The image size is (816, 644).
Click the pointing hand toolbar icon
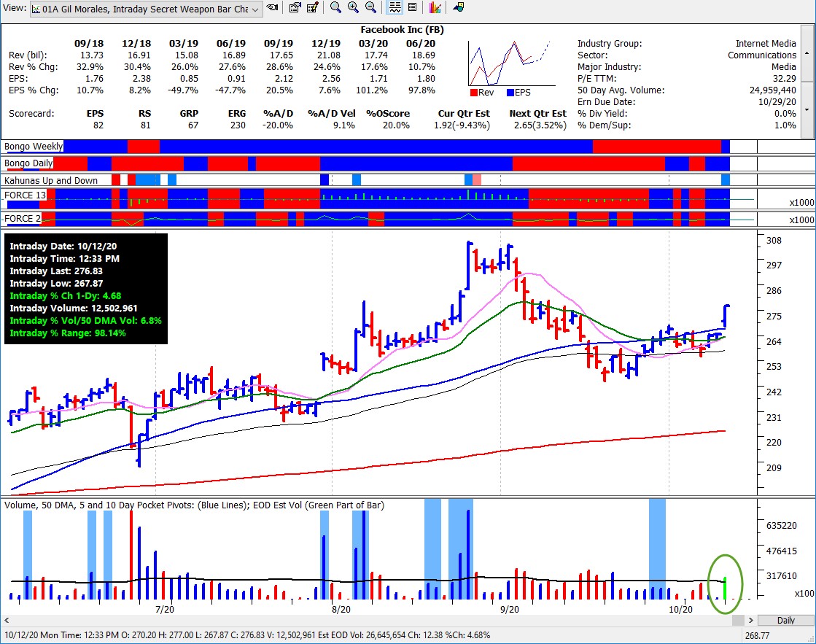click(x=272, y=8)
